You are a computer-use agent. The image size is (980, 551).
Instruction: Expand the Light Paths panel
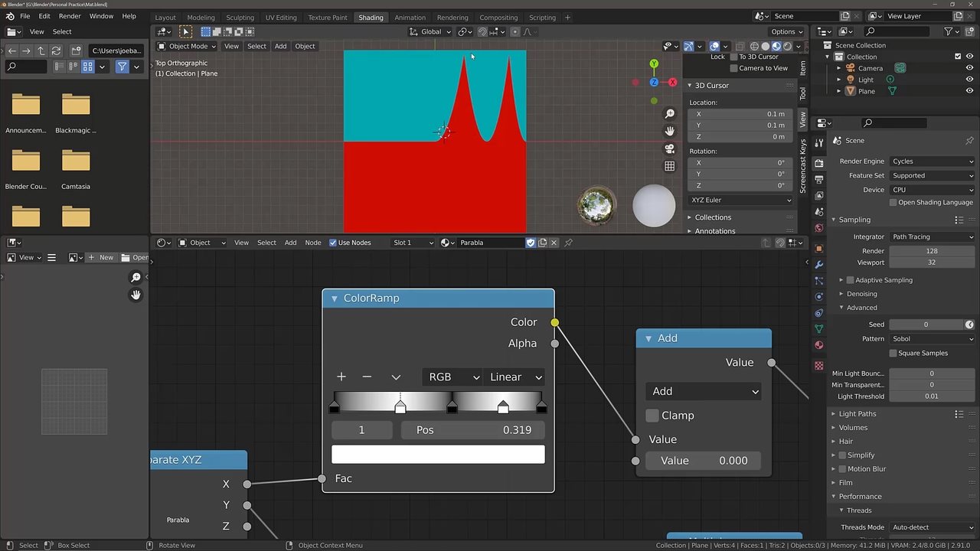click(857, 414)
